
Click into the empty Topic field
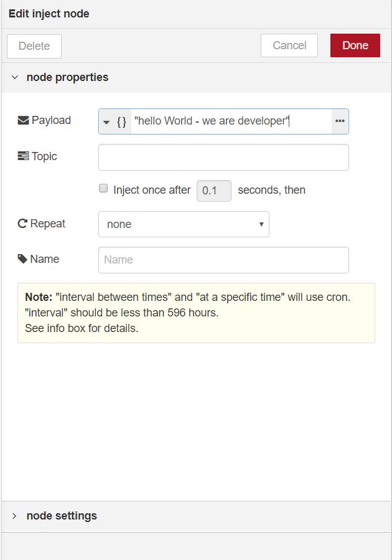(x=223, y=158)
